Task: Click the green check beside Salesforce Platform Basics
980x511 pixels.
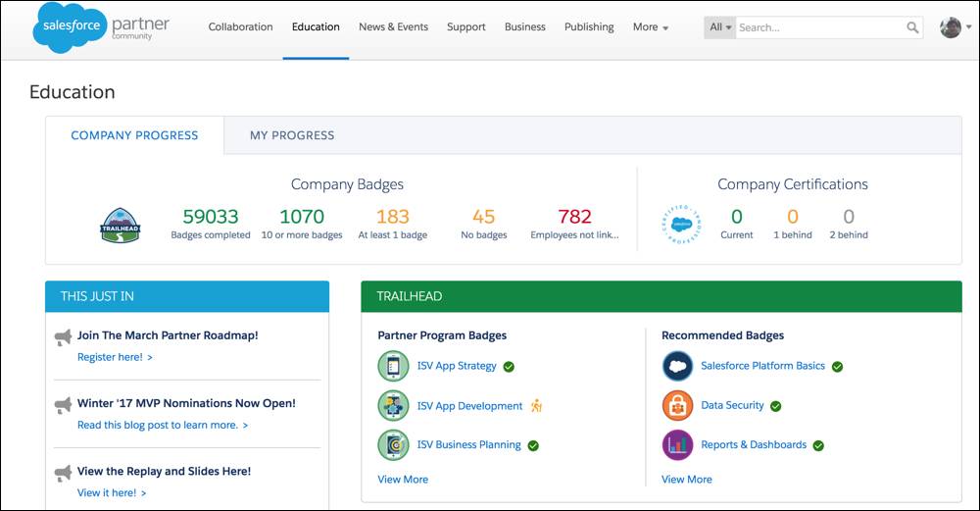Action: coord(838,367)
